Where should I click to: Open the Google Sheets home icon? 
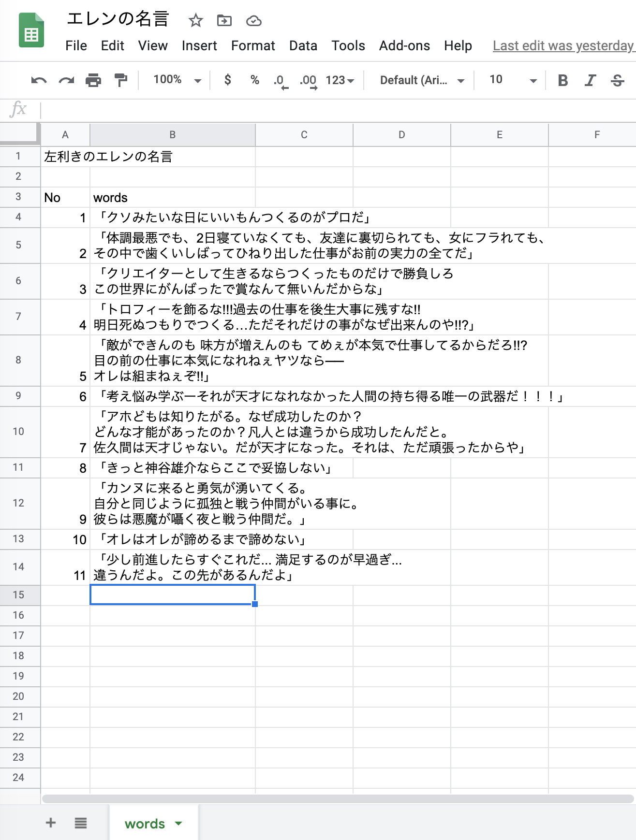point(31,31)
